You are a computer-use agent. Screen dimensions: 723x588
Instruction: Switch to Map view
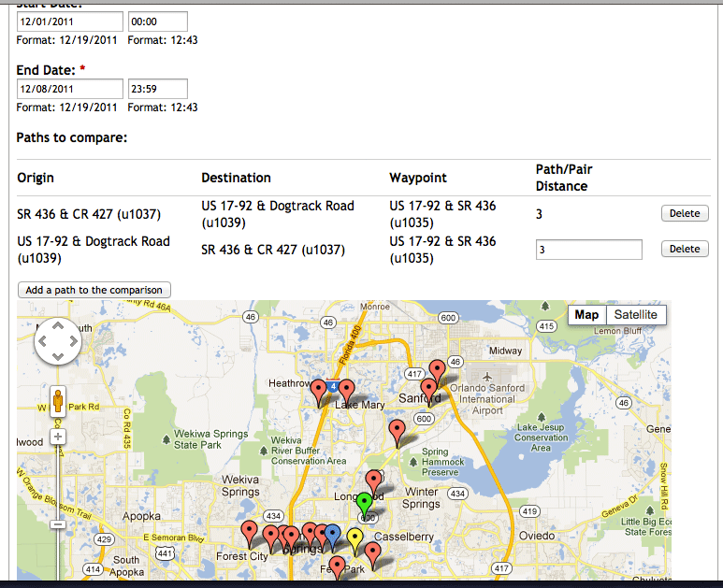[x=586, y=315]
